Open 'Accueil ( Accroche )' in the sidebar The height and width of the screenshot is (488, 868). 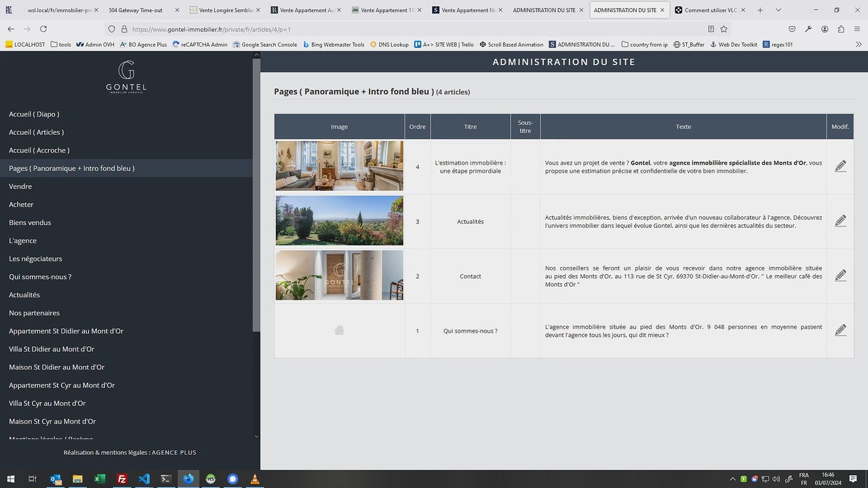point(39,150)
